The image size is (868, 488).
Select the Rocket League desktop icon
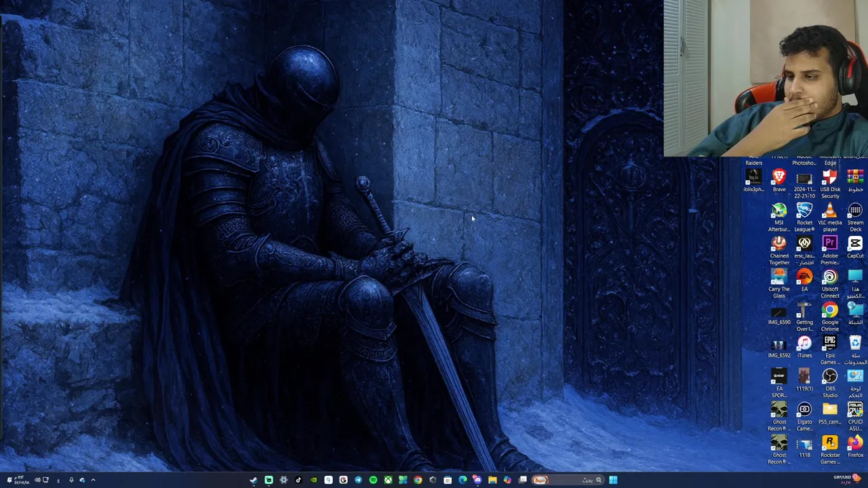804,217
